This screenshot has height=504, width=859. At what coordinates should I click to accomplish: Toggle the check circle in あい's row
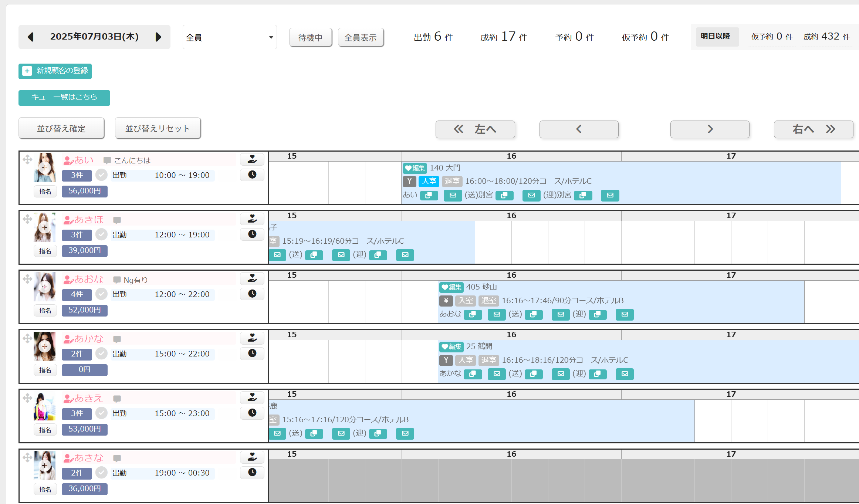(101, 175)
